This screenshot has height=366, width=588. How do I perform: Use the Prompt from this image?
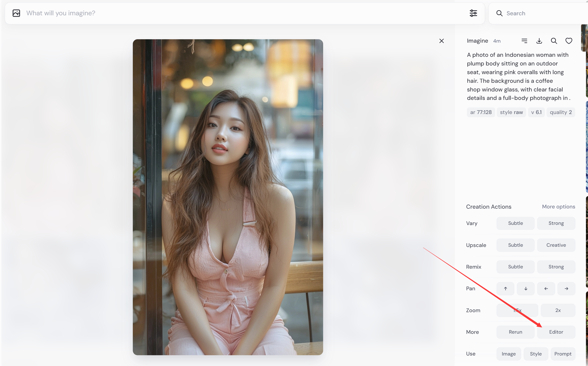coord(563,353)
